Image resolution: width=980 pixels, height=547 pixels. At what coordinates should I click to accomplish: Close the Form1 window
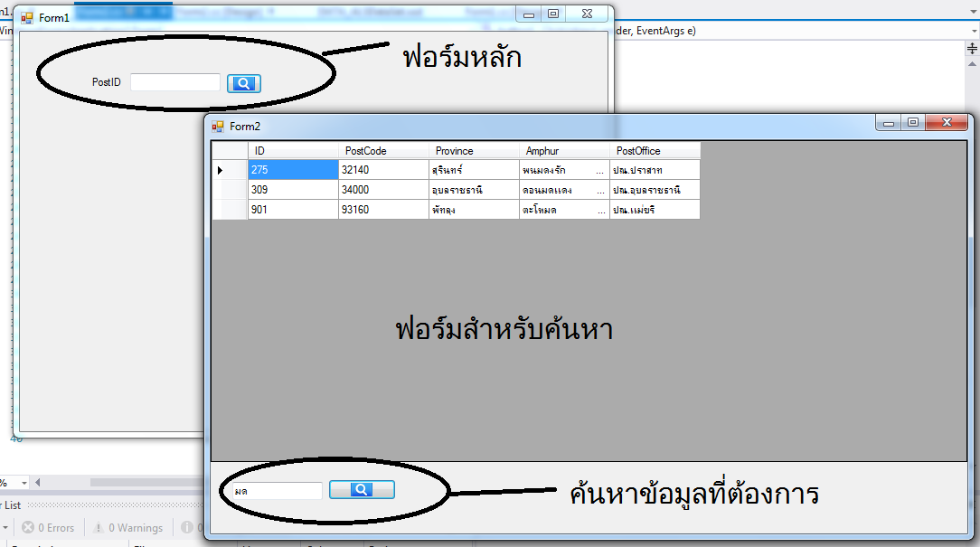tap(587, 14)
